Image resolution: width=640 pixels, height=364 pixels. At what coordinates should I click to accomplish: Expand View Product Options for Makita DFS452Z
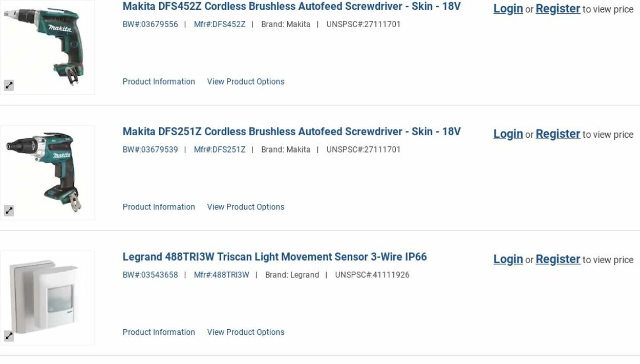click(245, 82)
